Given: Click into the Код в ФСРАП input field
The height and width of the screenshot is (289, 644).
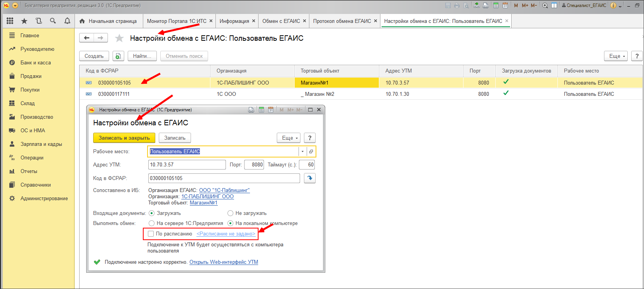Looking at the screenshot, I should tap(224, 178).
